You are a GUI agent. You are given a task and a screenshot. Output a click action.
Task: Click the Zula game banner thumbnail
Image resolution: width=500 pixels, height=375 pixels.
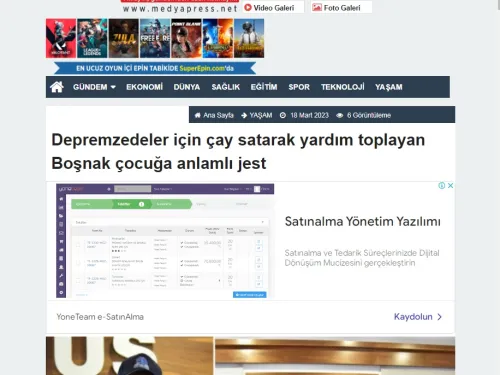click(x=124, y=38)
